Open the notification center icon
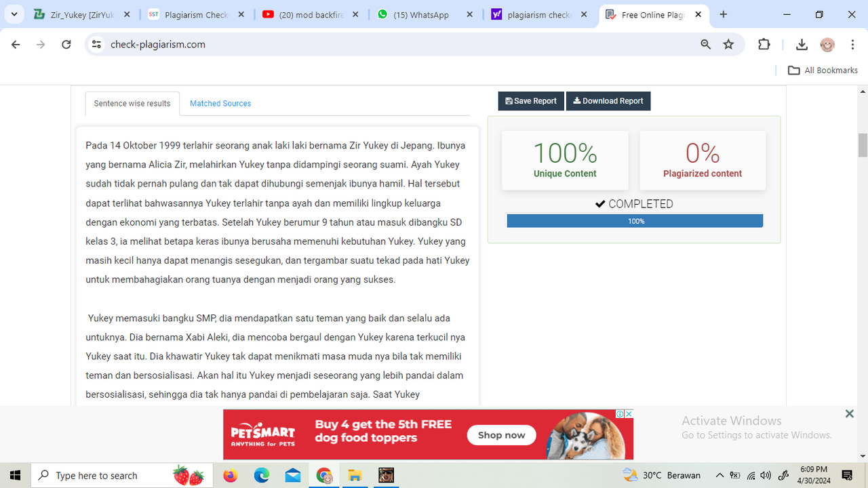The image size is (868, 488). pos(847,475)
